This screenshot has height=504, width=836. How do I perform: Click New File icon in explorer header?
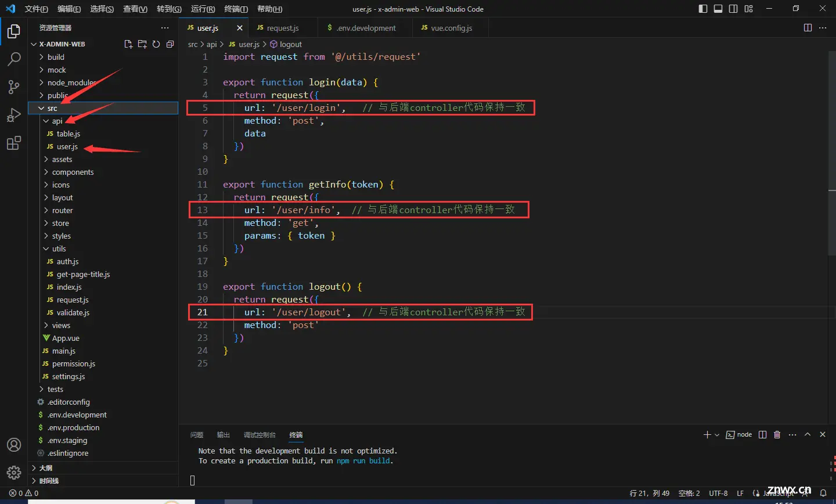[x=128, y=44]
